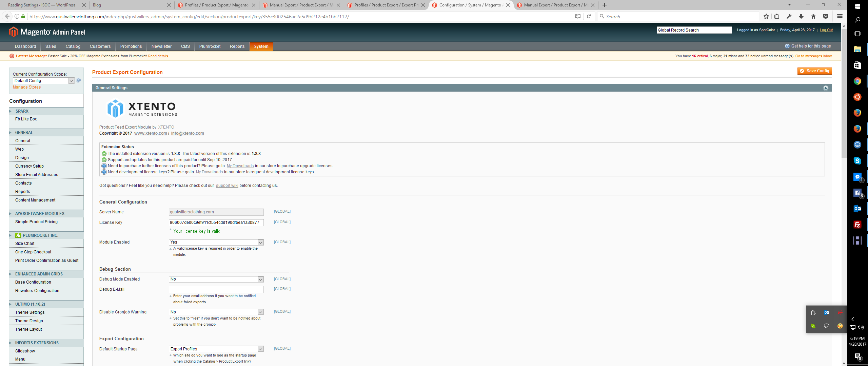Click the License Key input field
The width and height of the screenshot is (868, 366).
click(x=216, y=223)
